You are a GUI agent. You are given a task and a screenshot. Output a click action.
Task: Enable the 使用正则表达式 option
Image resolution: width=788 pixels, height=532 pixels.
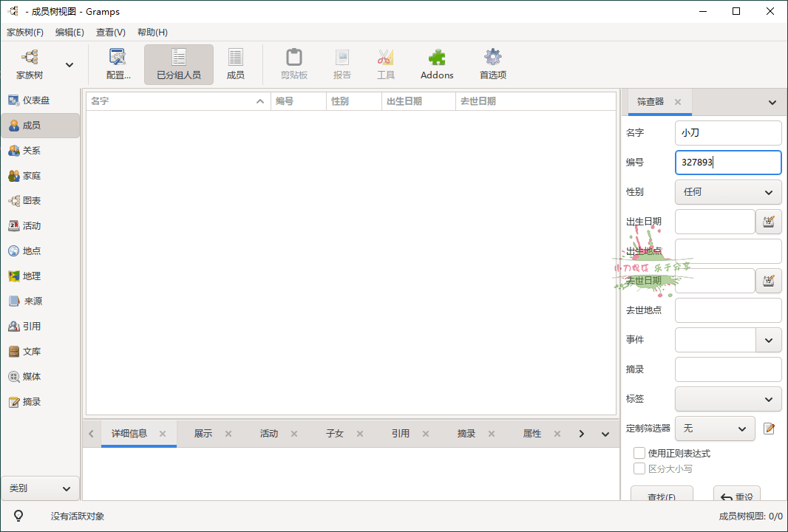point(639,453)
